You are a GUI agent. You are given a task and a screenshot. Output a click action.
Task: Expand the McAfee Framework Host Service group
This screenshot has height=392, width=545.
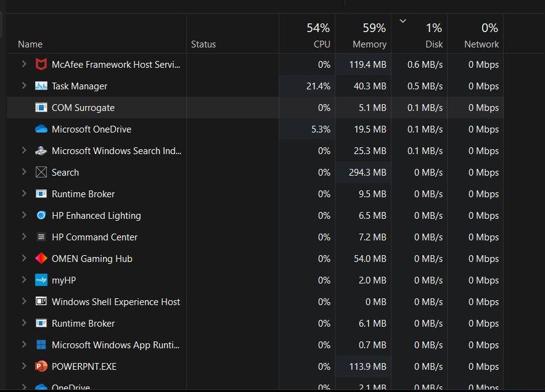coord(24,65)
